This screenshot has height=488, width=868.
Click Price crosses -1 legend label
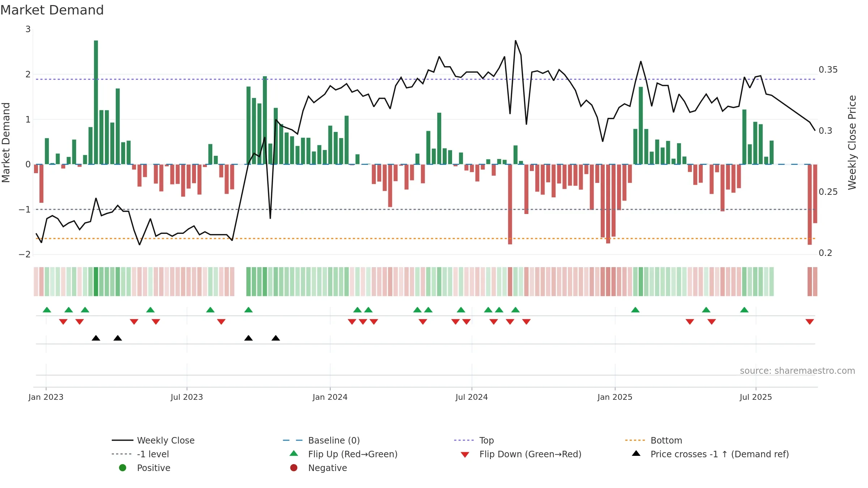719,454
